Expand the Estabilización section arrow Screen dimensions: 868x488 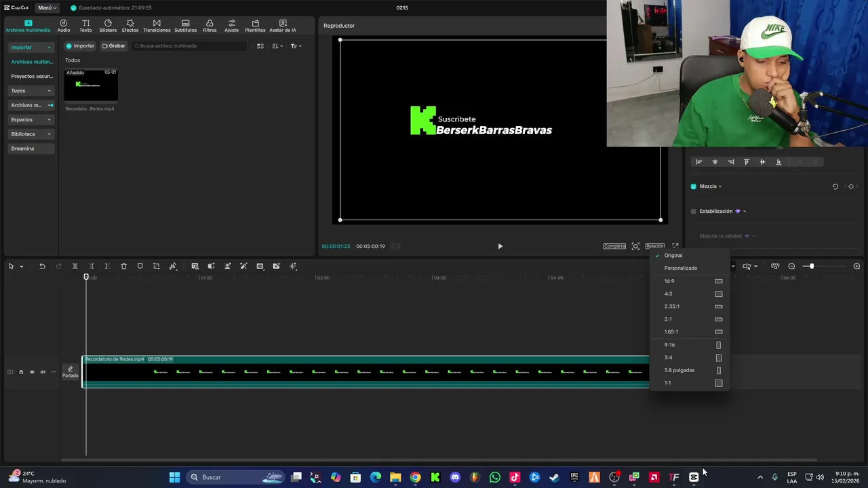[x=745, y=211]
